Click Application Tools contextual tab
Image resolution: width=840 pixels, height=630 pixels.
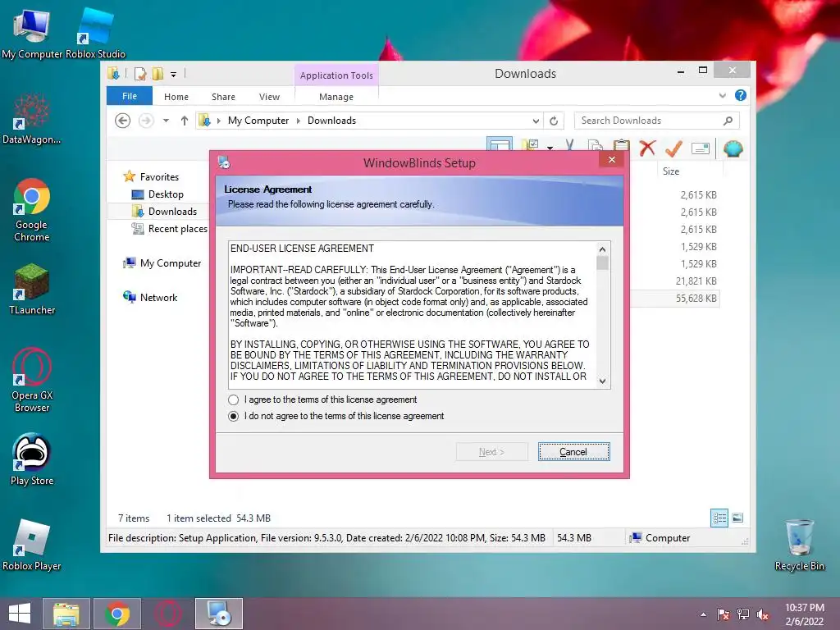336,75
